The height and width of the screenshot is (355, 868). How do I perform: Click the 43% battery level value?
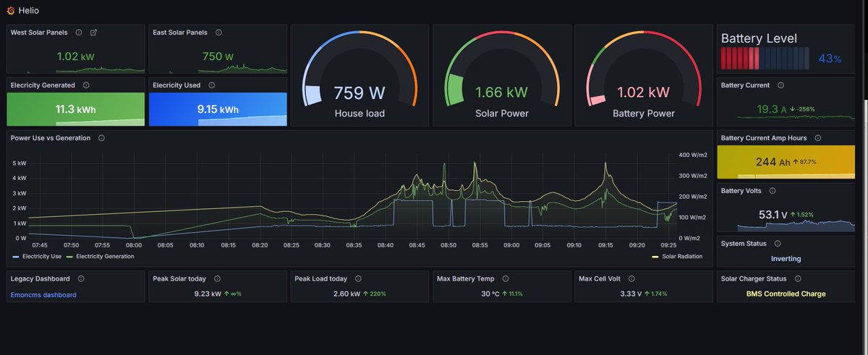click(x=830, y=59)
